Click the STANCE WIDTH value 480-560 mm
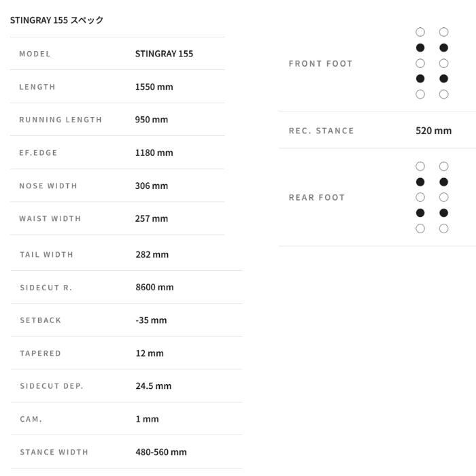This screenshot has width=476, height=476. click(x=160, y=452)
